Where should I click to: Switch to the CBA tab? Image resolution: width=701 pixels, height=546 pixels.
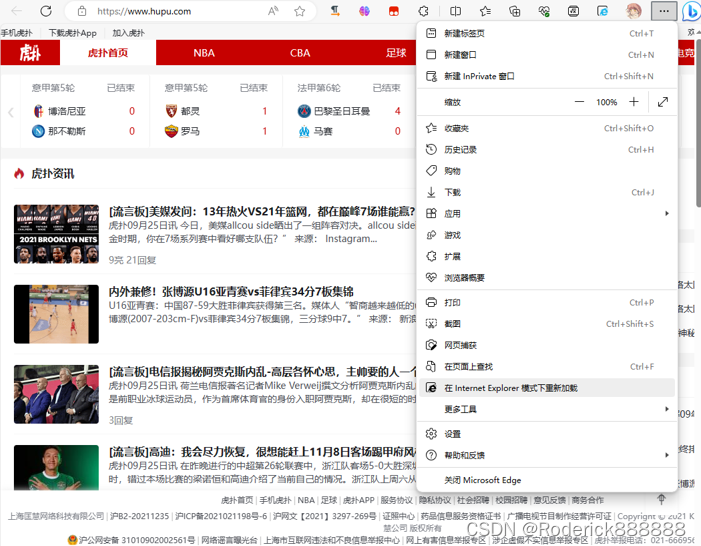point(300,53)
